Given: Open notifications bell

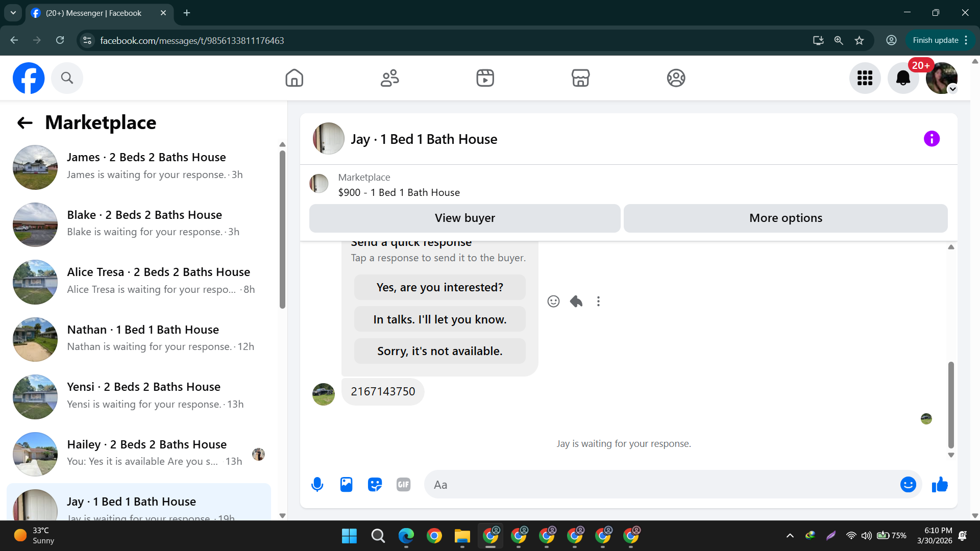Looking at the screenshot, I should pyautogui.click(x=903, y=78).
